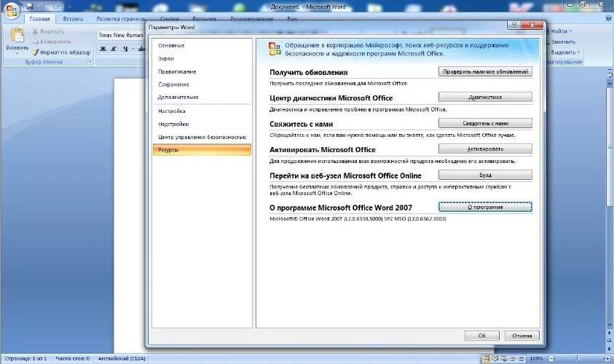
Task: Select Надстройки category in options
Action: pos(202,124)
